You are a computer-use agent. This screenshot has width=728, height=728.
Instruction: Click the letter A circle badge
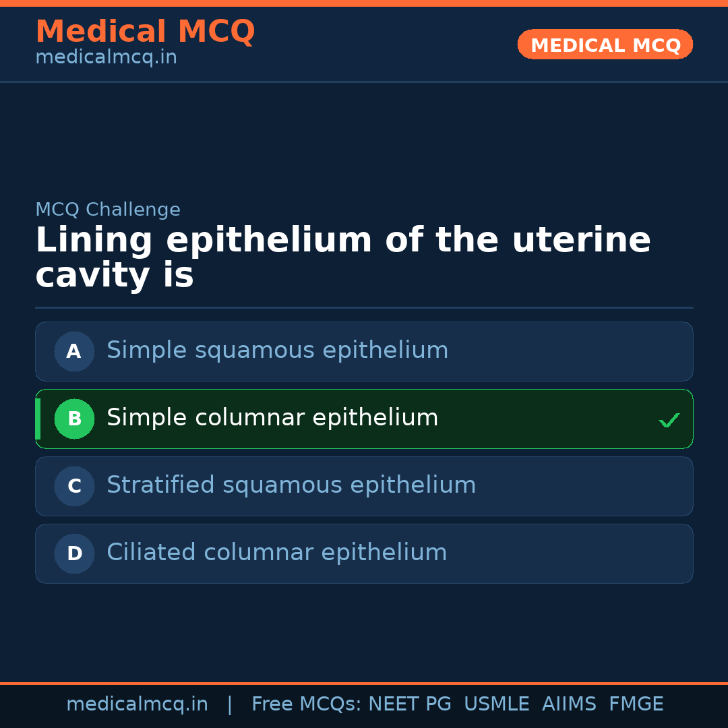[x=74, y=351]
